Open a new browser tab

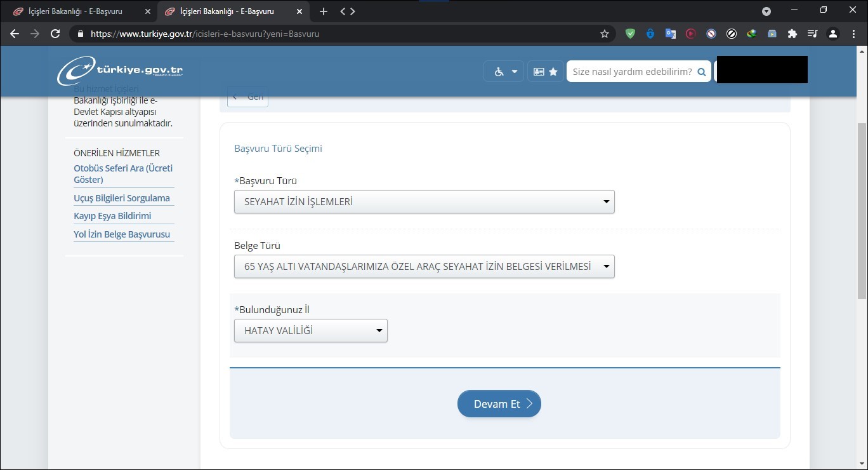point(324,11)
